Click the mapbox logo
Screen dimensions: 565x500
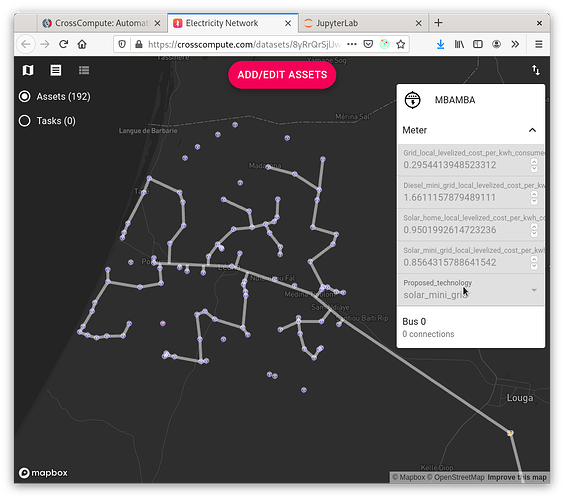(43, 473)
